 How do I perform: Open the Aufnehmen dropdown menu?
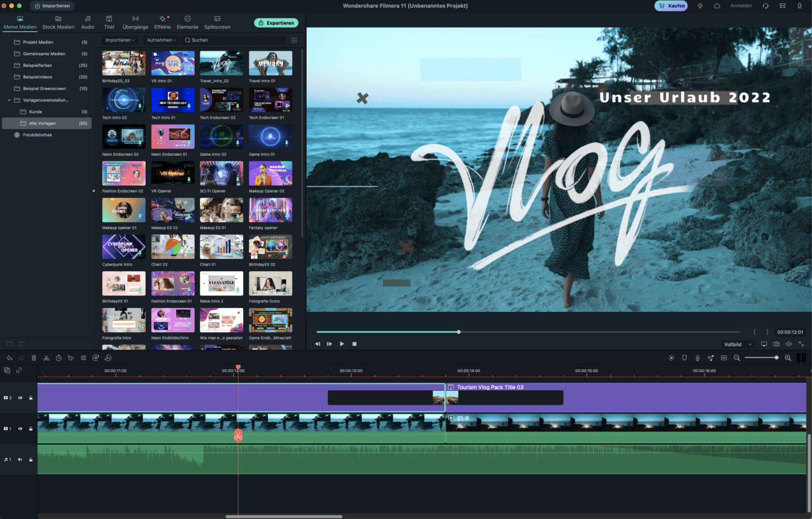(161, 40)
